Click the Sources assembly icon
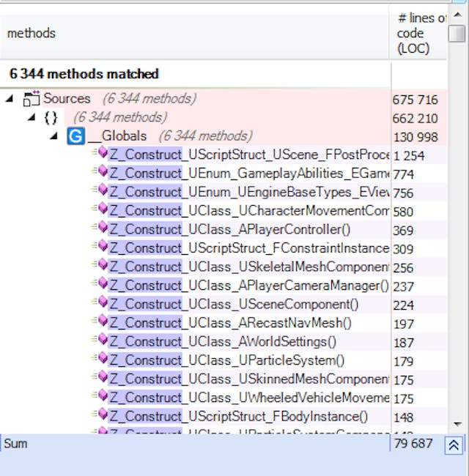This screenshot has width=469, height=476. (x=32, y=99)
